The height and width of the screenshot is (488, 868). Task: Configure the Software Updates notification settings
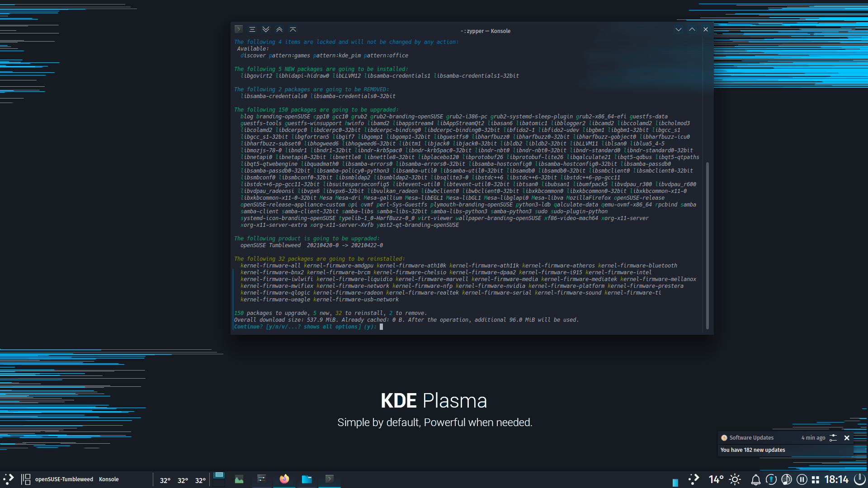pos(833,438)
